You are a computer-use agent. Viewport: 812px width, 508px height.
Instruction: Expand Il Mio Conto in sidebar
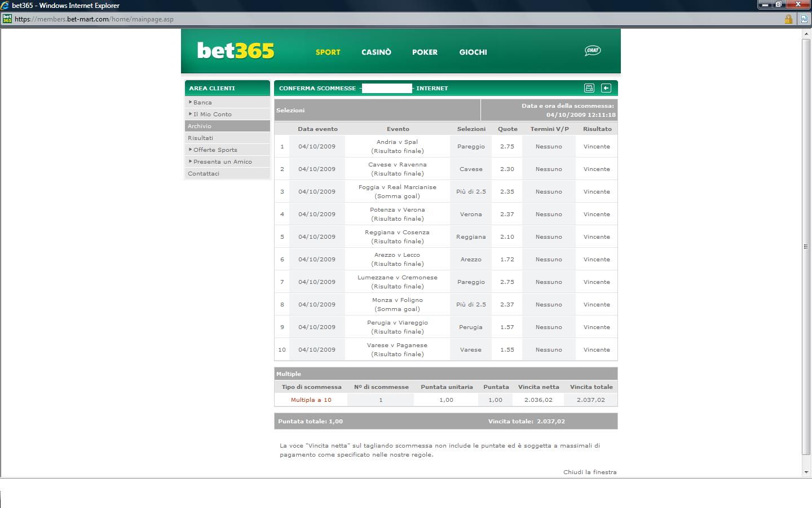227,115
